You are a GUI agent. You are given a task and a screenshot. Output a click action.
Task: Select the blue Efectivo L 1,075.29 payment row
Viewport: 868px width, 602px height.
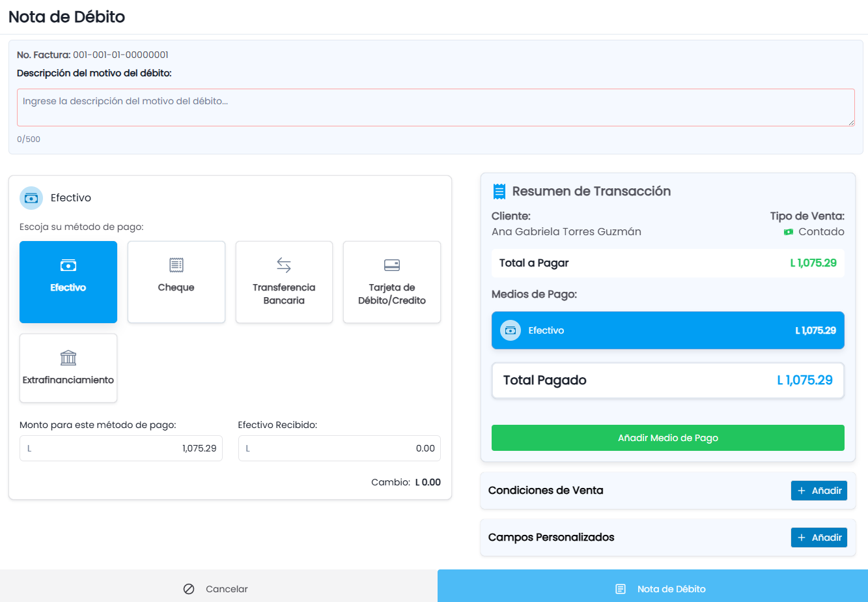668,330
